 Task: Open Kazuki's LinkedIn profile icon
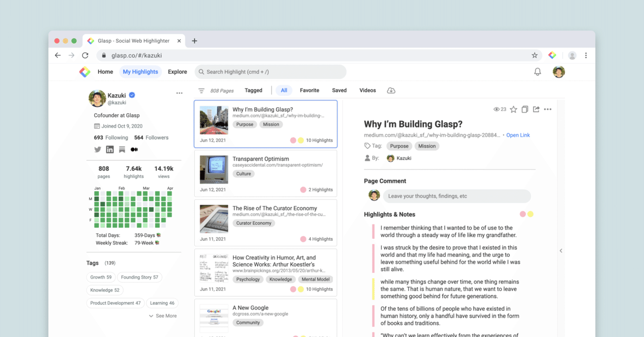110,149
